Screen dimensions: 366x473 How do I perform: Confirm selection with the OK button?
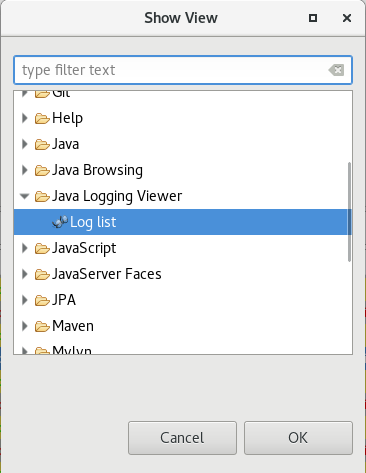coord(298,438)
